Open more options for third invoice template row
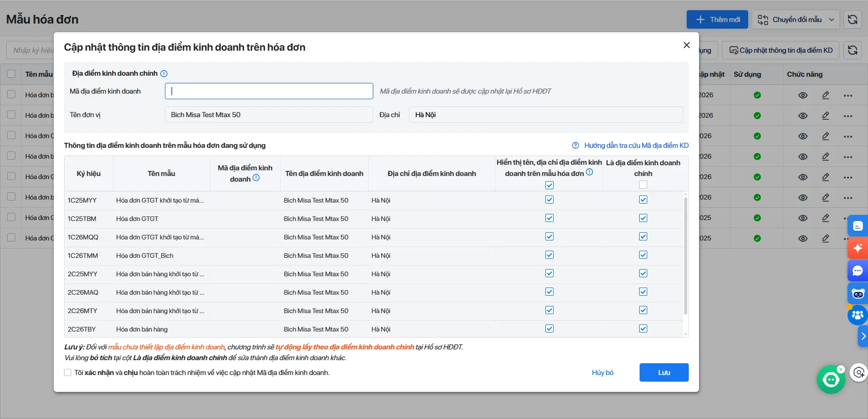The height and width of the screenshot is (419, 868). pyautogui.click(x=848, y=136)
